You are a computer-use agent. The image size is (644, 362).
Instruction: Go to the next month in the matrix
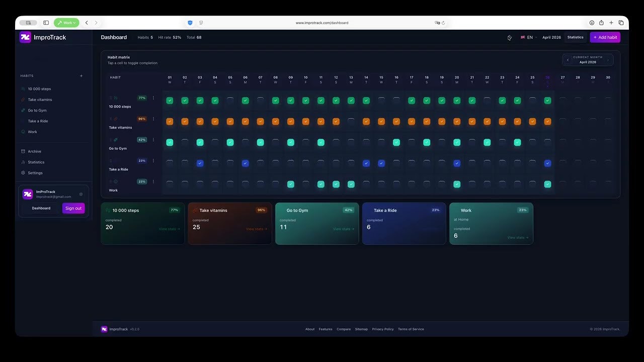click(x=608, y=60)
